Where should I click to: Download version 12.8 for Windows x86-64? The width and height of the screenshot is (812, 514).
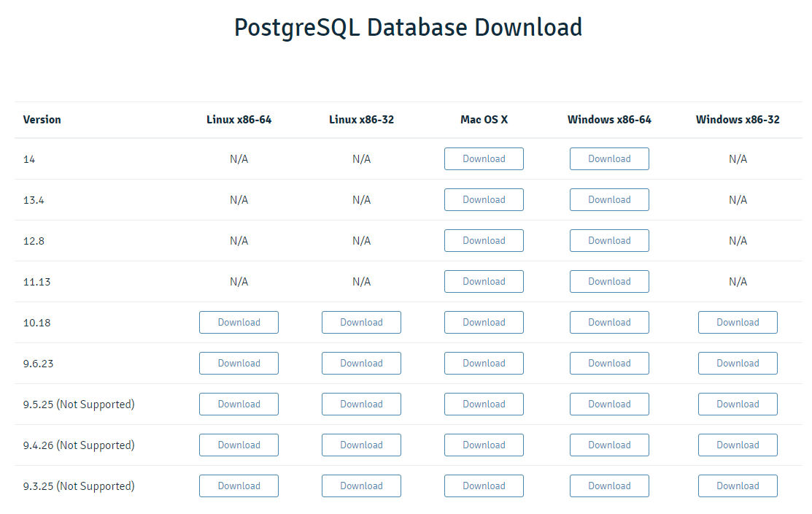click(x=609, y=240)
